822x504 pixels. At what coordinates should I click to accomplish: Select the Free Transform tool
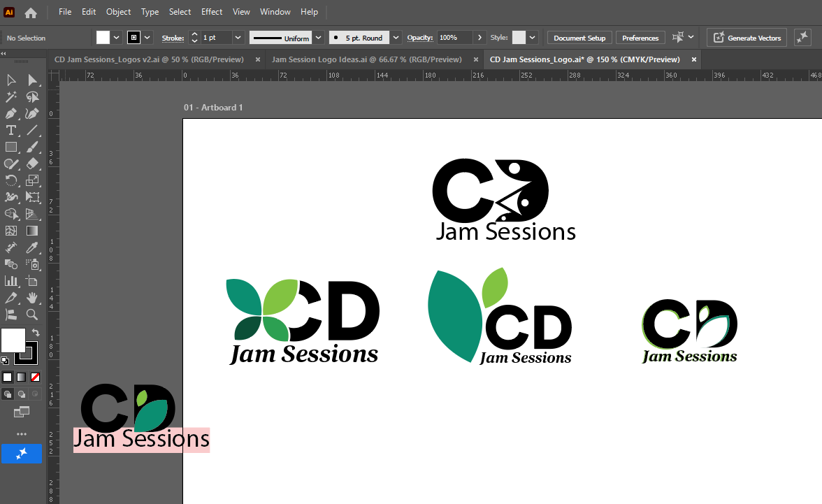click(32, 198)
